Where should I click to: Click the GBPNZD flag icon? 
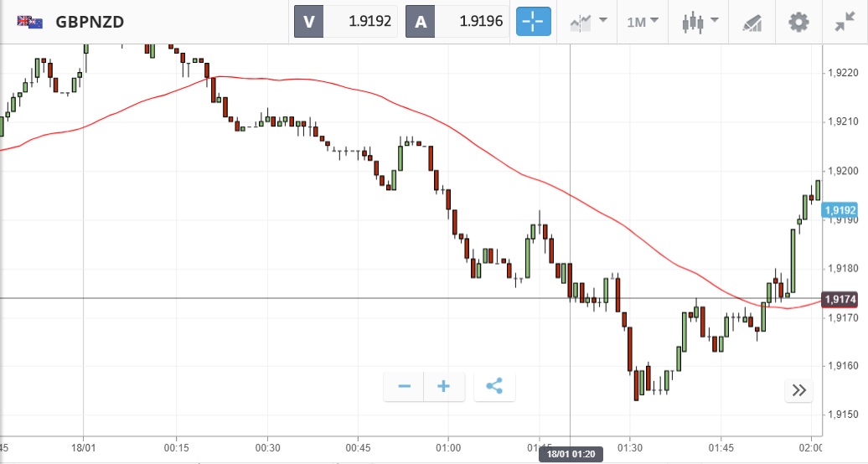click(31, 22)
